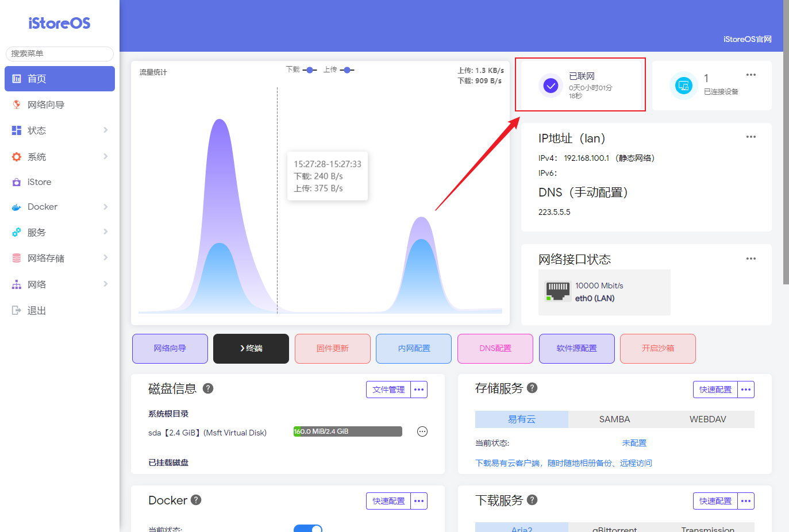This screenshot has width=789, height=532.
Task: Click the Network topology icon in sidebar
Action: pos(17,284)
